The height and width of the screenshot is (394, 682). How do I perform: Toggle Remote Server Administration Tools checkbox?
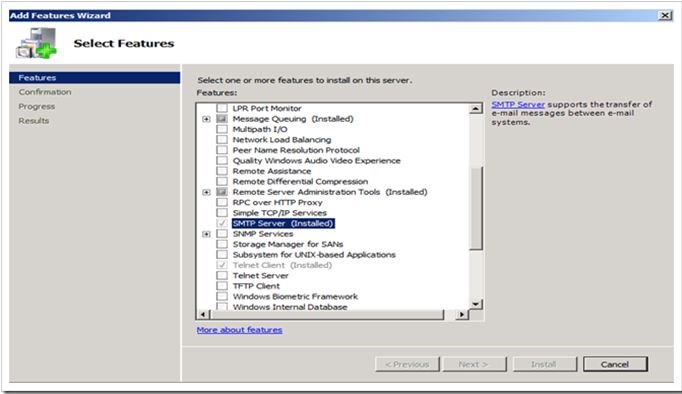pyautogui.click(x=222, y=192)
